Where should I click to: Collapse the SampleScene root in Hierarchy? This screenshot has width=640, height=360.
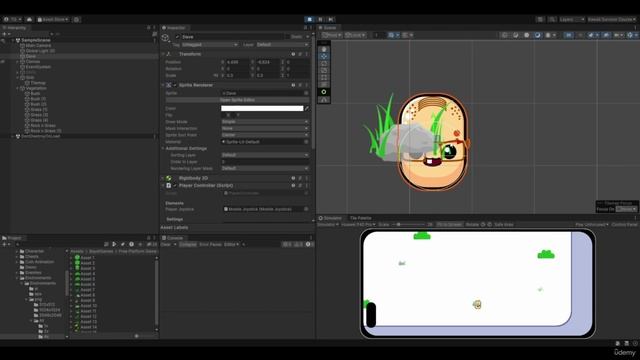[x=13, y=40]
